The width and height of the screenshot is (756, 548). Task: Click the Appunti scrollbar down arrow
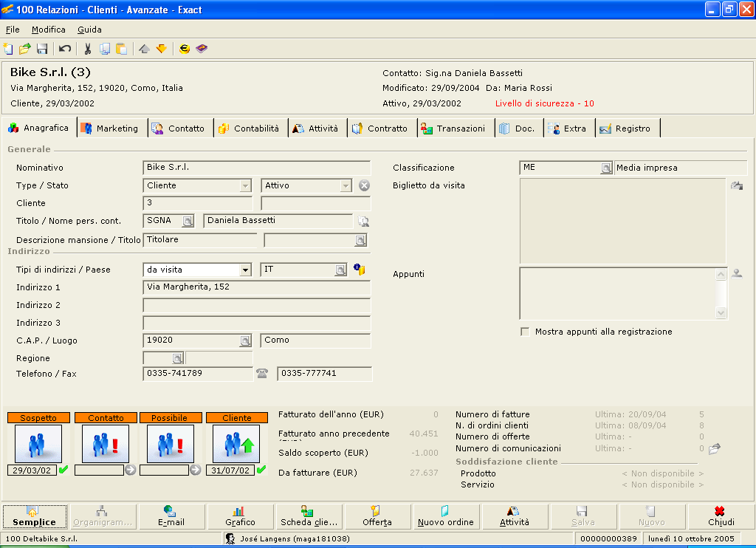click(721, 312)
